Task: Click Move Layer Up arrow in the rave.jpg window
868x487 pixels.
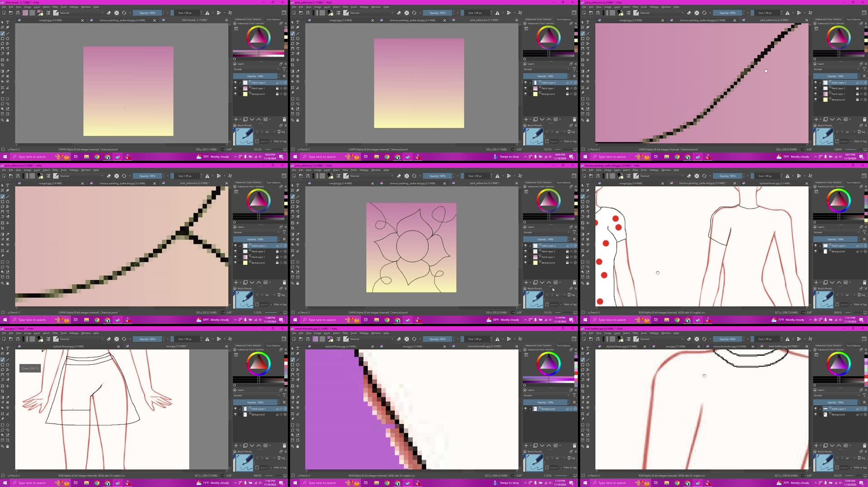Action: click(x=259, y=446)
